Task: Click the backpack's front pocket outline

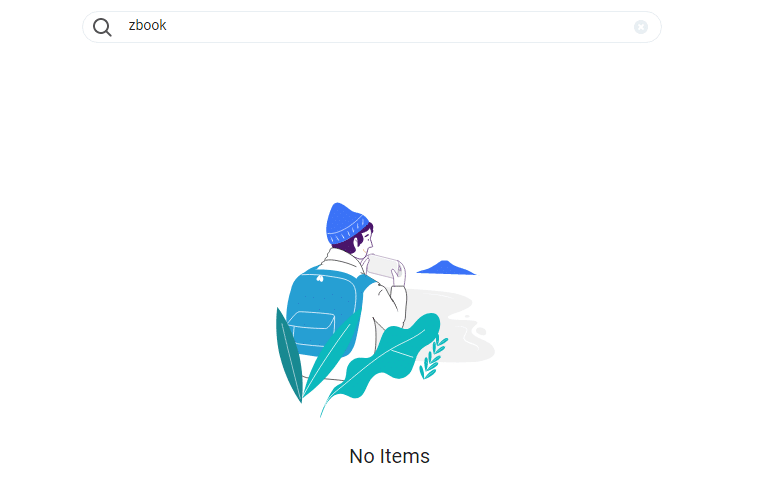Action: pos(312,327)
